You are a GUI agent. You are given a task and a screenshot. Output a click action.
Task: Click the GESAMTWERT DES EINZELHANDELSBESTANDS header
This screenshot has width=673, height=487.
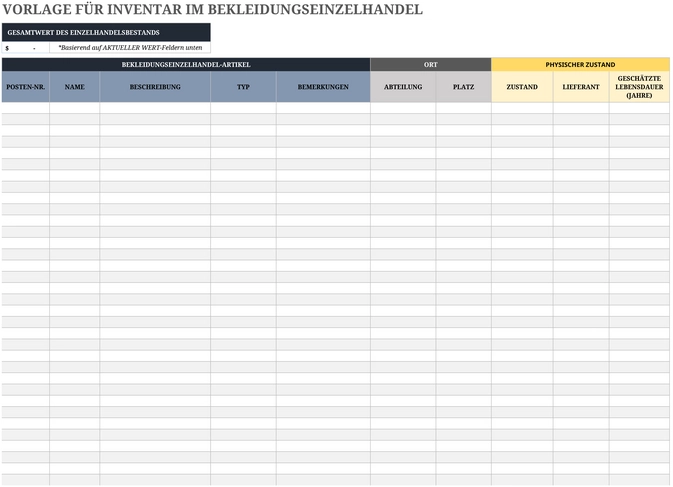[x=106, y=32]
